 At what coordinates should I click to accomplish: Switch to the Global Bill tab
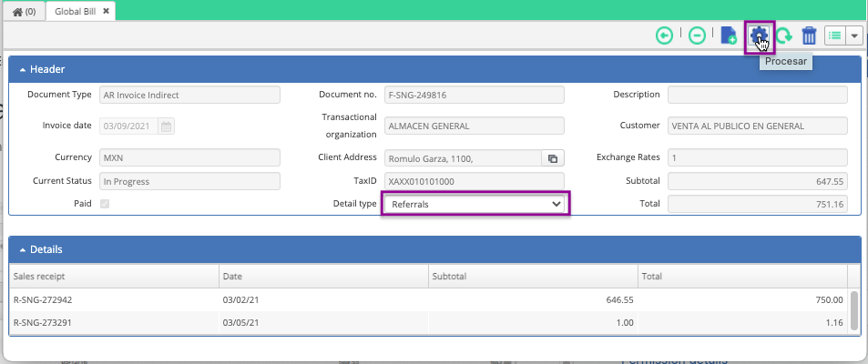pyautogui.click(x=75, y=11)
